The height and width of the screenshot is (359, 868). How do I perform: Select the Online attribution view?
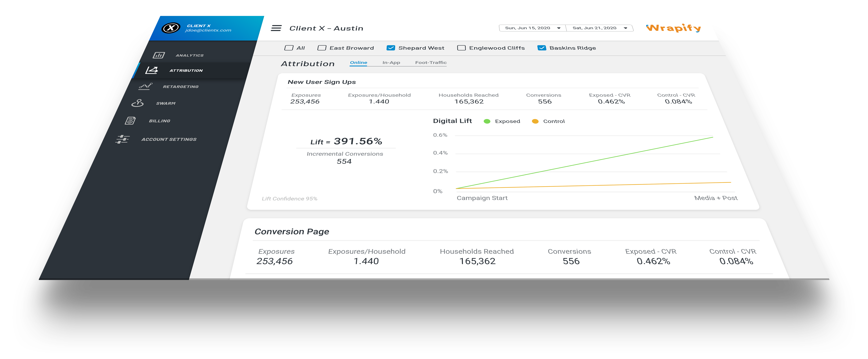tap(358, 62)
